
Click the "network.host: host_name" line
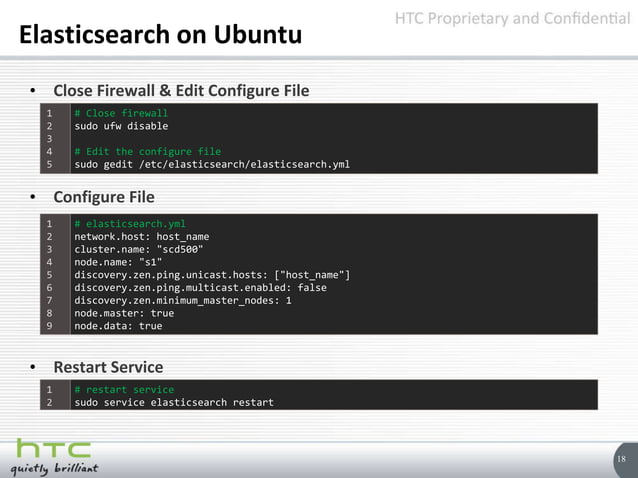pos(142,236)
